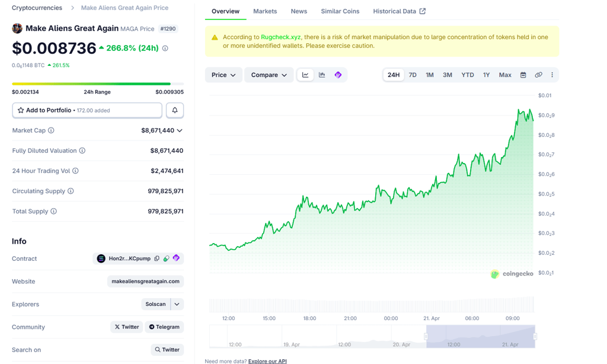Screen dimensions: 607x364
Task: Select the 7D chart range
Action: coord(413,75)
